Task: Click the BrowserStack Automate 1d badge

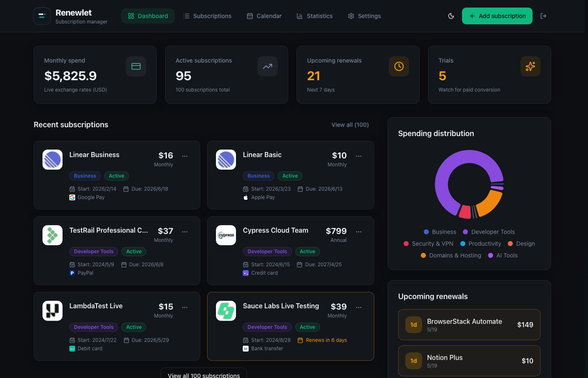Action: click(414, 325)
